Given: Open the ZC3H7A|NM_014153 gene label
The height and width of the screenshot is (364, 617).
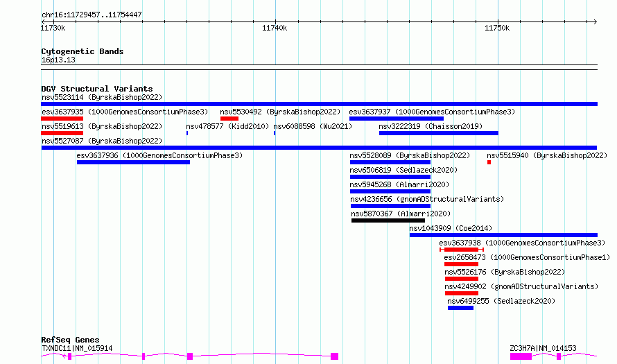Looking at the screenshot, I should 543,348.
